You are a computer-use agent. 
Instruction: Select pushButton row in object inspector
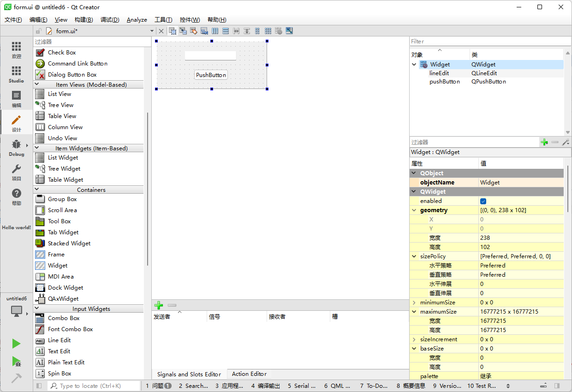[487, 82]
